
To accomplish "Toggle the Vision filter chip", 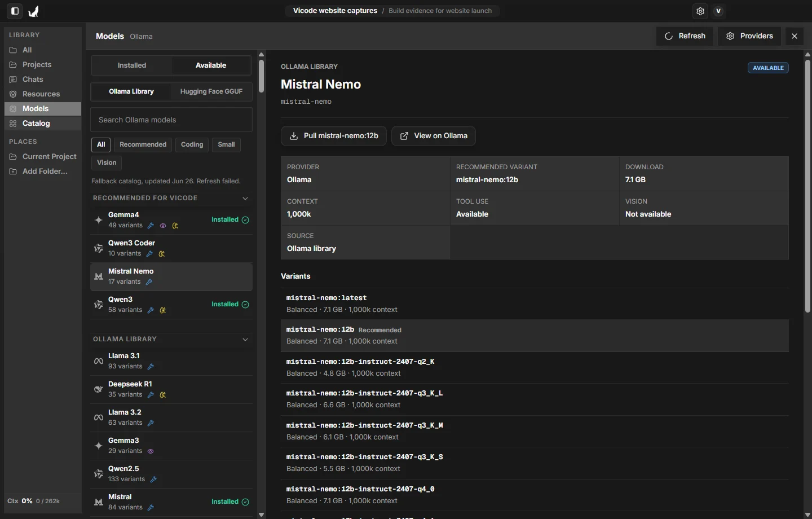I will coord(107,162).
